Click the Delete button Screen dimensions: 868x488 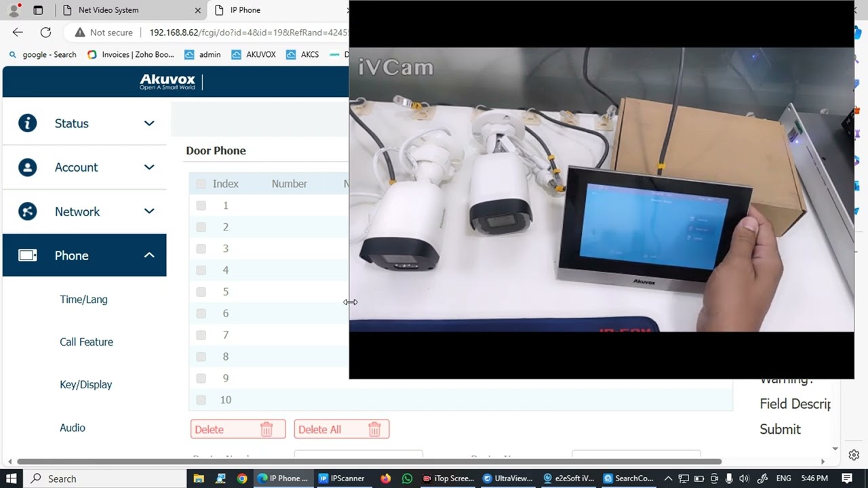click(237, 429)
